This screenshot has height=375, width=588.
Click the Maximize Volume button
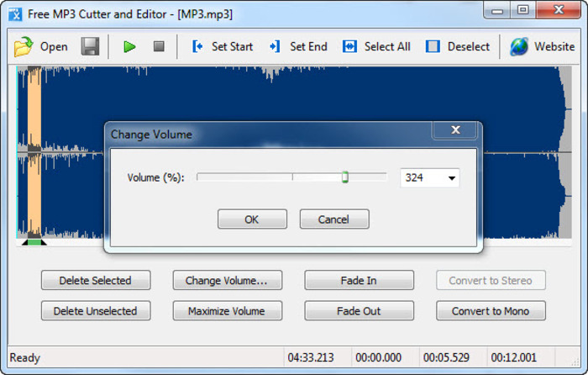[x=226, y=311]
